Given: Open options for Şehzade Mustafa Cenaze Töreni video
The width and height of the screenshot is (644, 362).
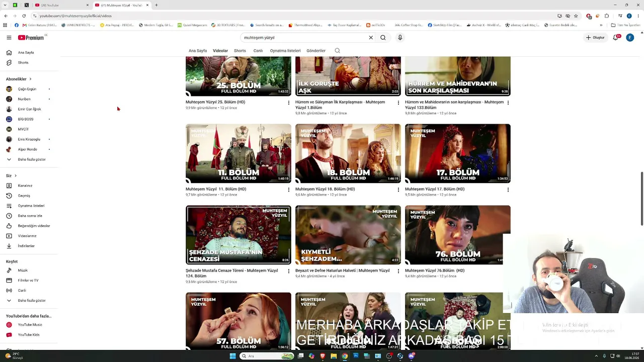Looking at the screenshot, I should point(289,271).
